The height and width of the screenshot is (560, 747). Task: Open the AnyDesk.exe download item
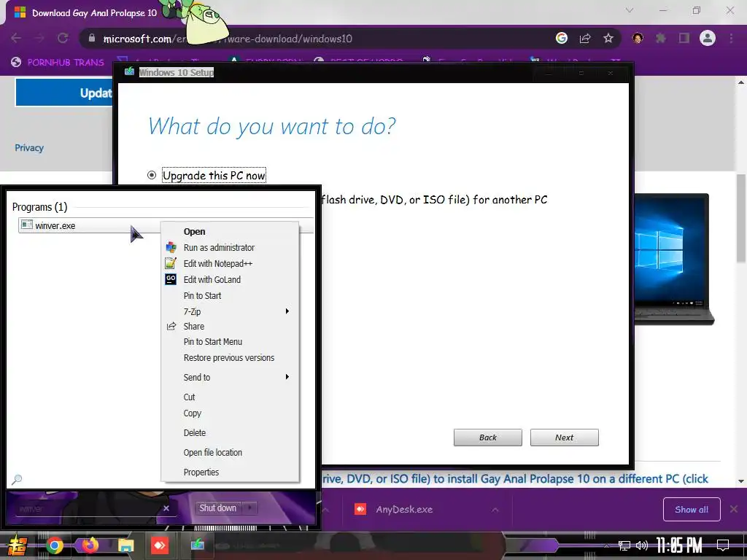point(404,510)
